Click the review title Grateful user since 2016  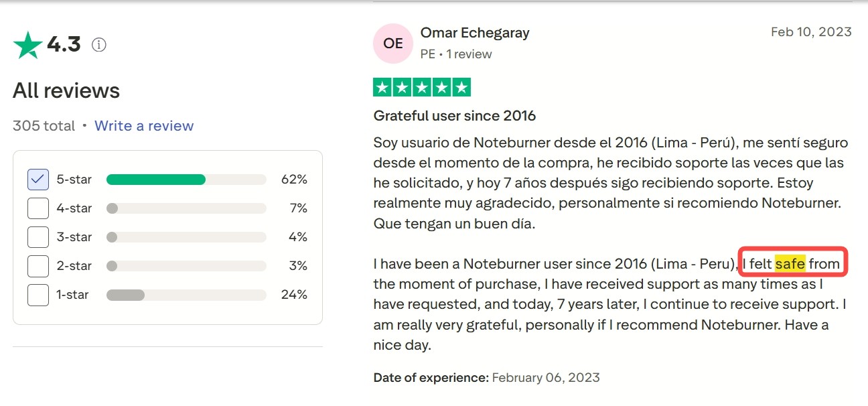coord(455,116)
